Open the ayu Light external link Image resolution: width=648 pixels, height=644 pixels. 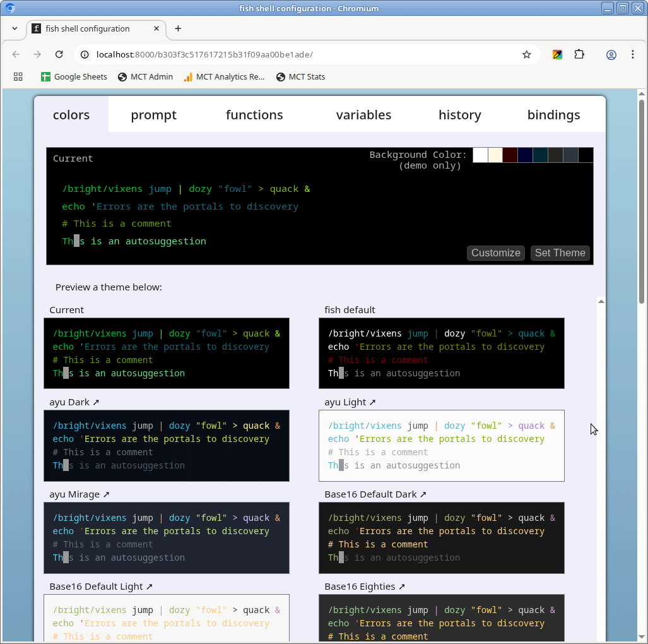[x=372, y=402]
